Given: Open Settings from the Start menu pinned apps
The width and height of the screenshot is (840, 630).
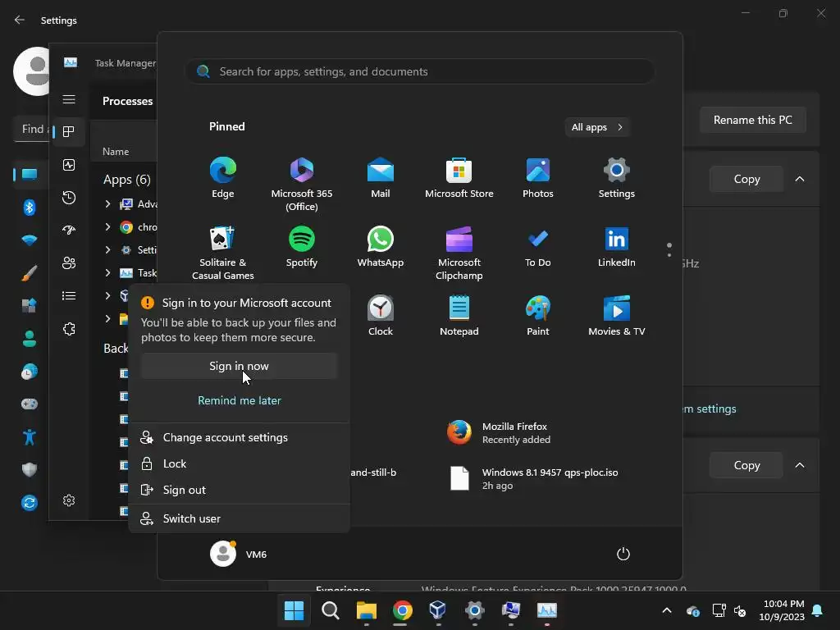Looking at the screenshot, I should [x=617, y=178].
